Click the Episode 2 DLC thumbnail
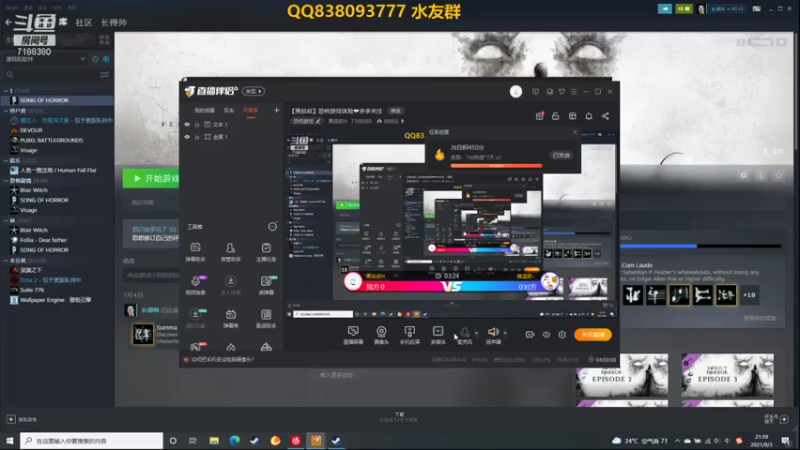800x450 pixels. 622,376
